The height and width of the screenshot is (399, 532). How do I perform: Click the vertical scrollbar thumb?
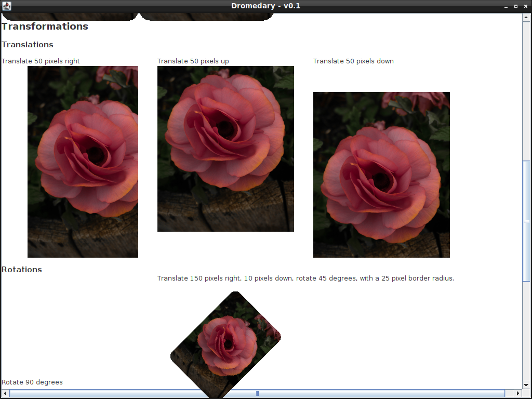[x=526, y=221]
